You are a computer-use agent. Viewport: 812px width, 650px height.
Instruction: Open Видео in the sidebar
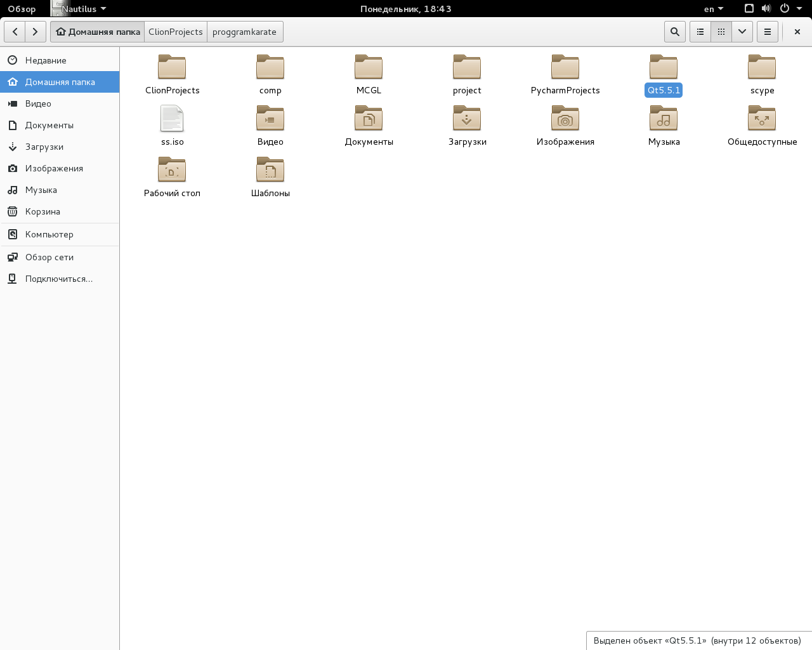pos(60,103)
